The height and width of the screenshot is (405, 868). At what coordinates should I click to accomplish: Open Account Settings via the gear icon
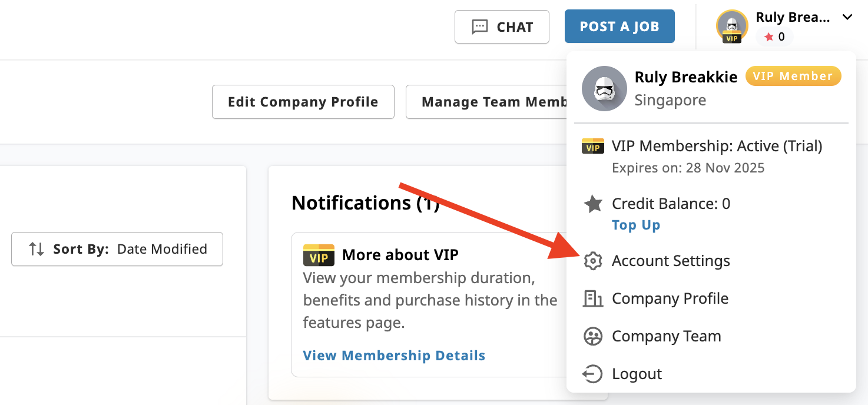pos(593,261)
